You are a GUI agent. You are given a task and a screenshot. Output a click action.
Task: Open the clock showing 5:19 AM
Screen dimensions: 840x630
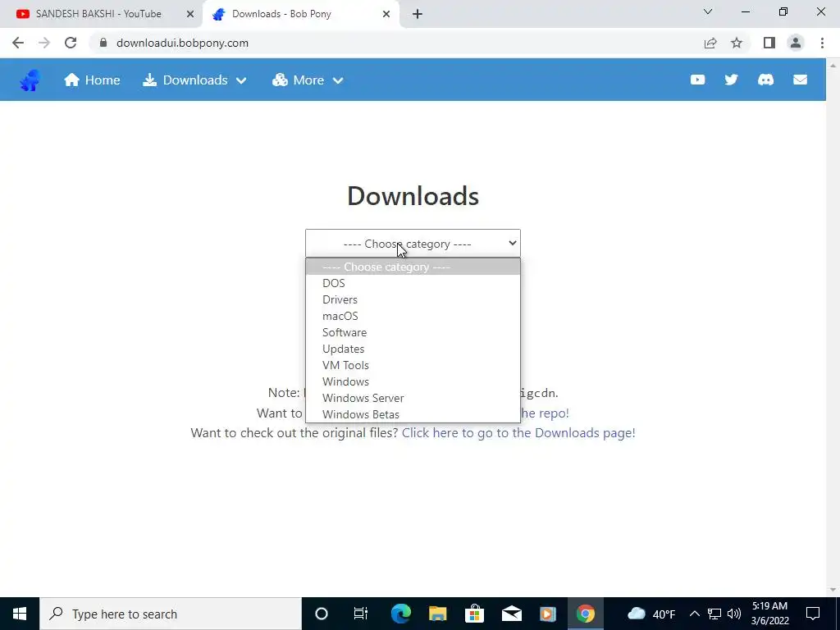770,614
